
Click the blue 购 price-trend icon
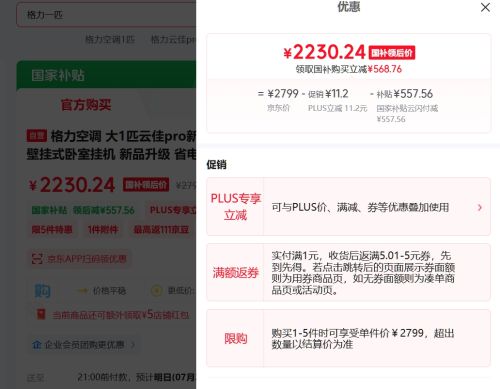tap(43, 291)
